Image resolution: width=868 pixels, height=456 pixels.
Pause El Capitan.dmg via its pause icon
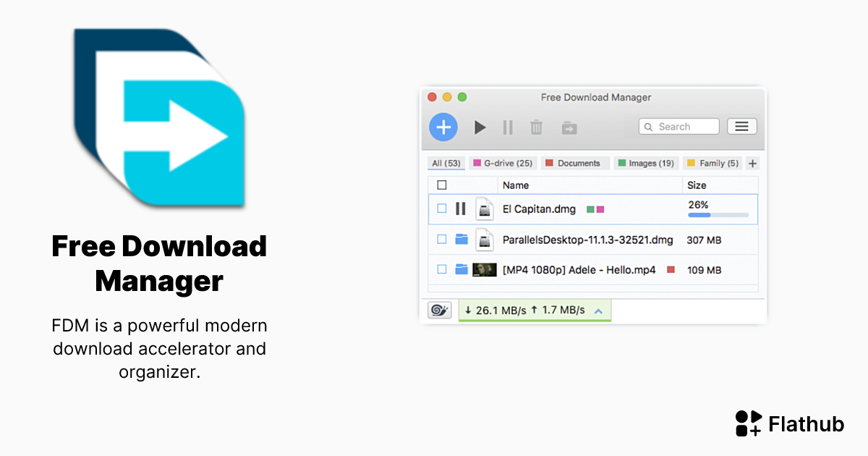(x=461, y=208)
